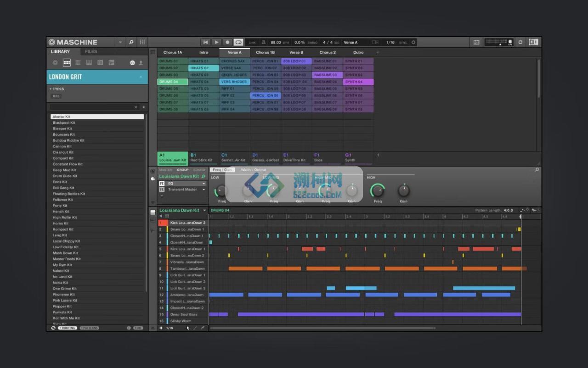Add a new group with plus
Viewport: 588px width, 368px height.
[378, 155]
